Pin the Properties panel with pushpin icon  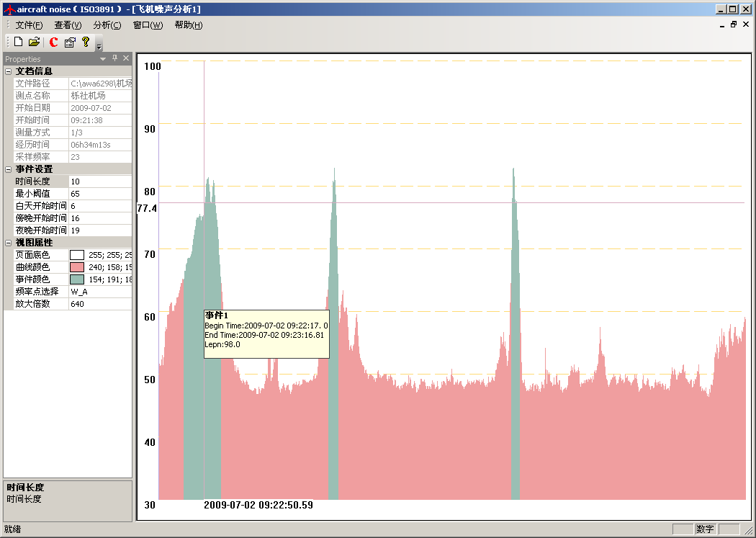coord(114,58)
